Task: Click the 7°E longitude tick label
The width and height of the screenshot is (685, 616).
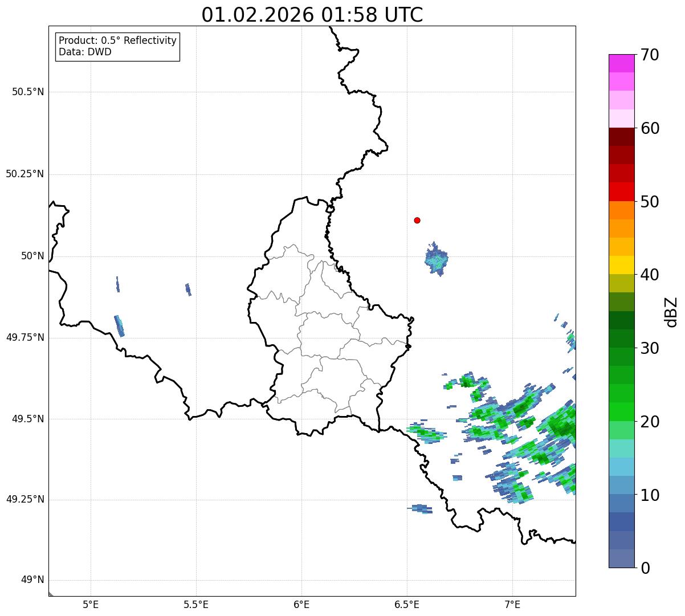Action: (x=512, y=604)
